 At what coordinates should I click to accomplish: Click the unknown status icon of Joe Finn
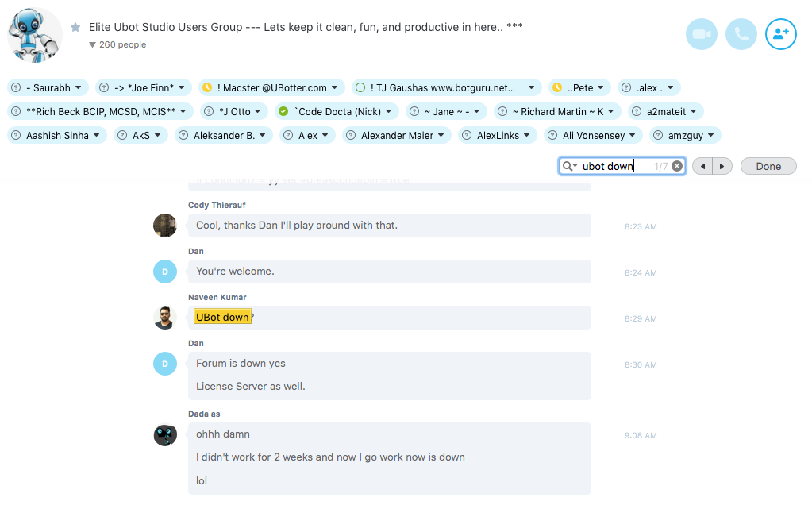click(x=104, y=87)
